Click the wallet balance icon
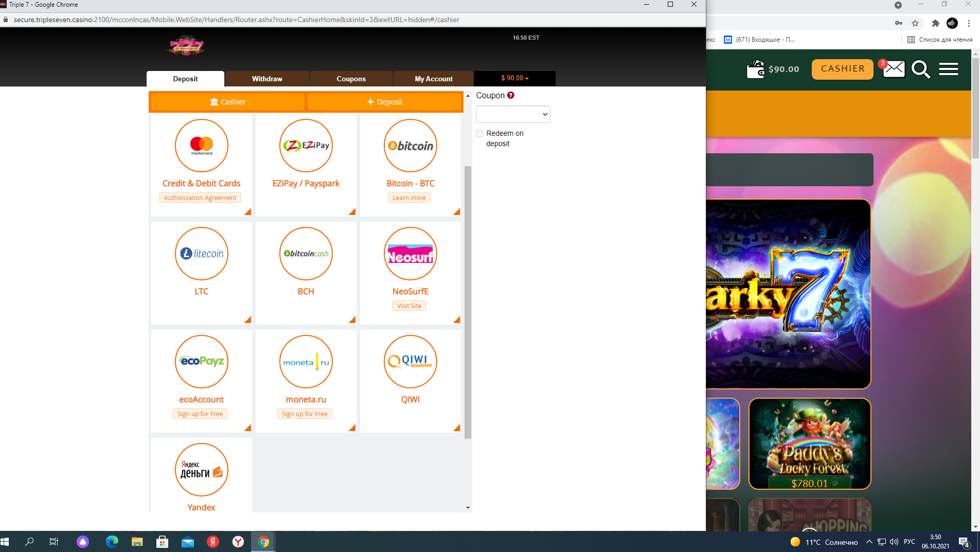Image resolution: width=980 pixels, height=552 pixels. (756, 69)
